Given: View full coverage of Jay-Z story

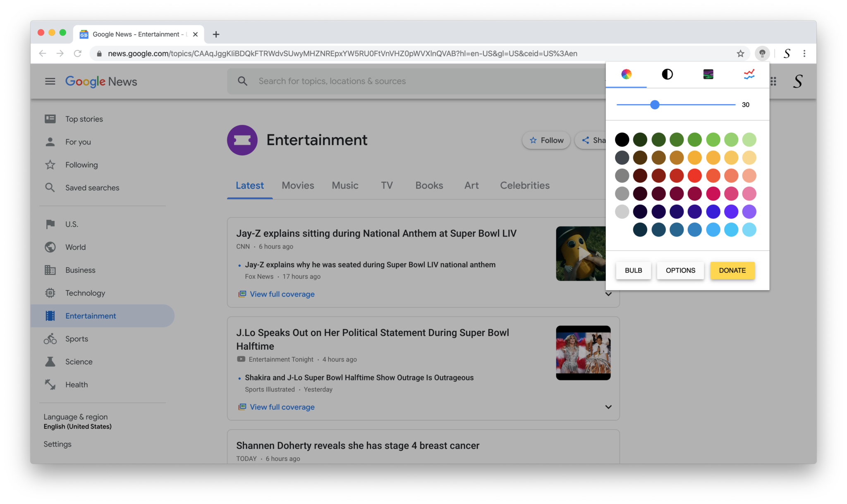Looking at the screenshot, I should click(x=282, y=294).
